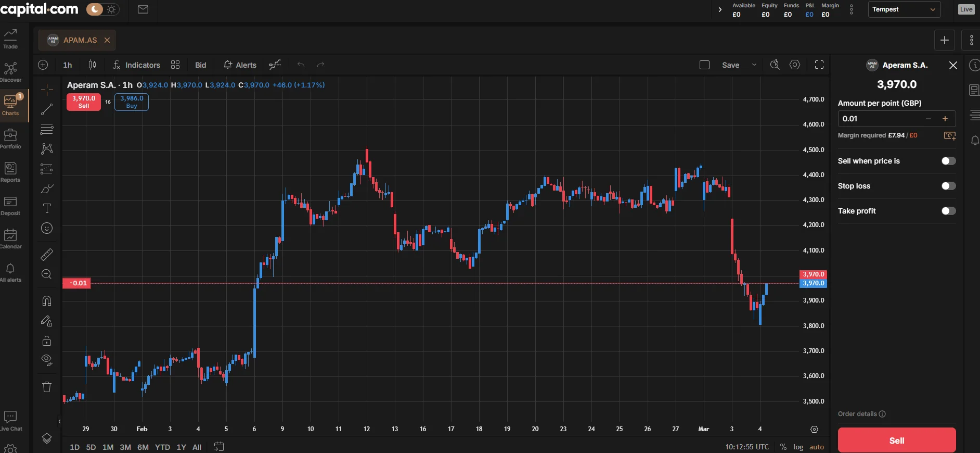Open the chart settings hexagon icon
This screenshot has width=980, height=453.
[x=795, y=65]
